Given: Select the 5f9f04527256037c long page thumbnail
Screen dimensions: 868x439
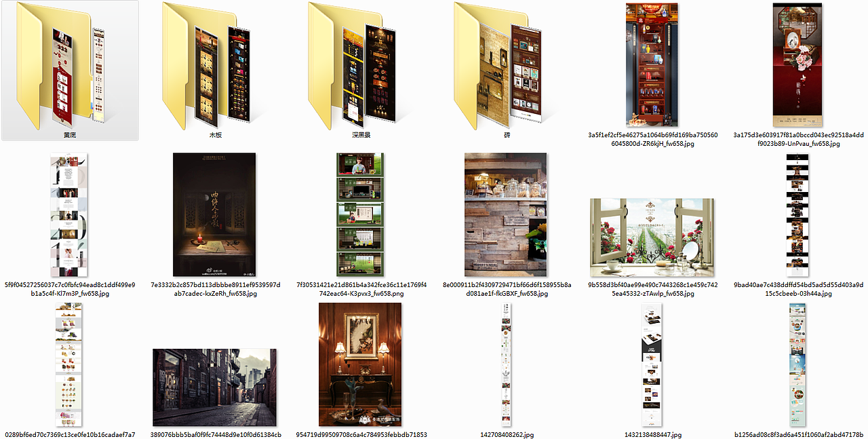Looking at the screenshot, I should click(69, 215).
